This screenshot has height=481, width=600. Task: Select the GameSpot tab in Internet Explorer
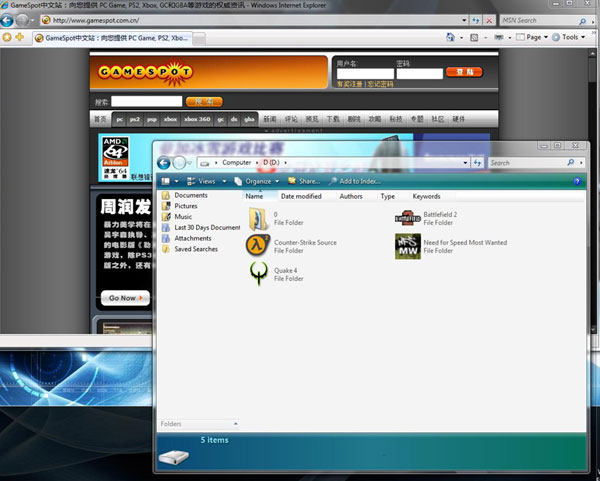click(112, 38)
